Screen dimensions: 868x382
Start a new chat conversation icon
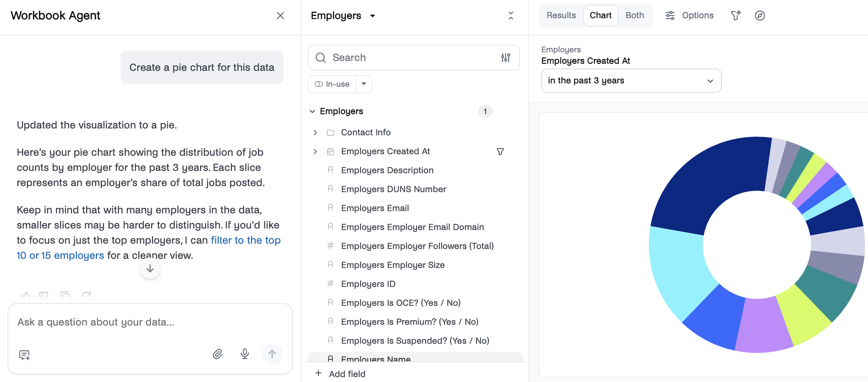[24, 355]
